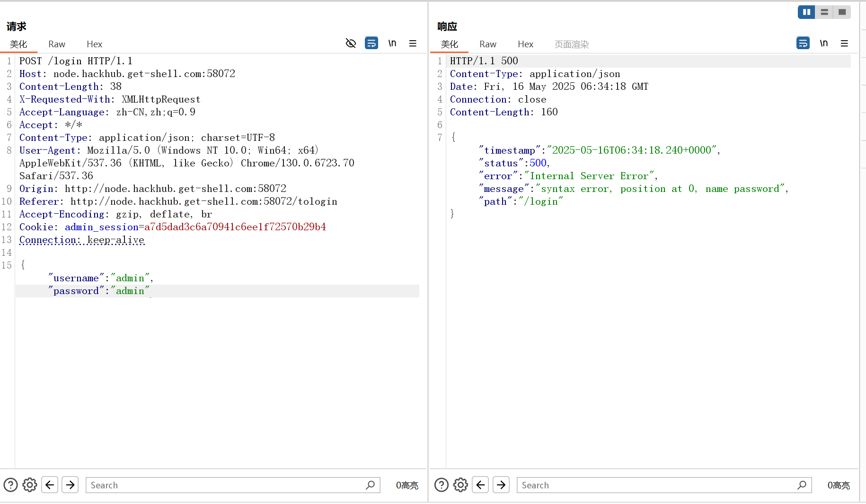Screen dimensions: 866x504
Task: Click the 0高亮 highlight counter in request panel
Action: point(407,485)
